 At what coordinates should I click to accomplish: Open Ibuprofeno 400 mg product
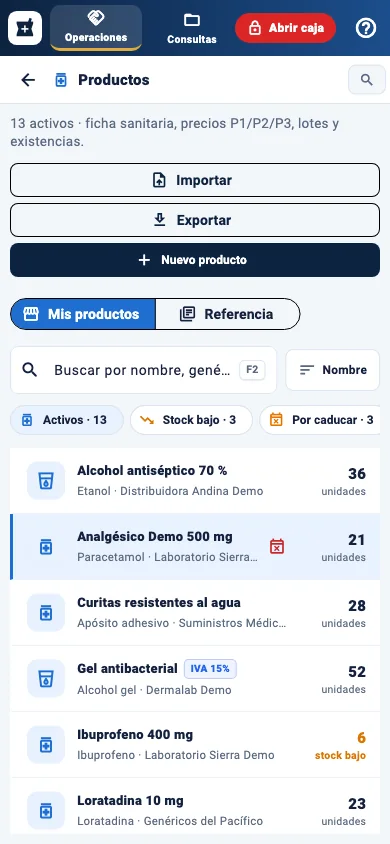(195, 744)
